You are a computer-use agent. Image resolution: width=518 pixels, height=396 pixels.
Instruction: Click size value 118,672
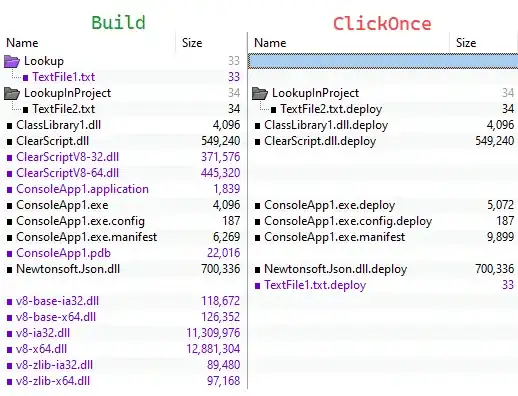click(221, 301)
